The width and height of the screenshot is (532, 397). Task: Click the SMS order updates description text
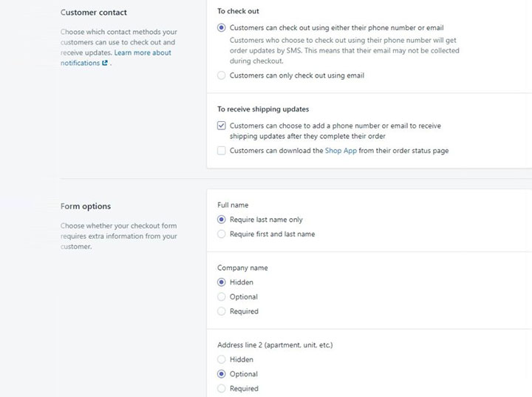pos(344,50)
